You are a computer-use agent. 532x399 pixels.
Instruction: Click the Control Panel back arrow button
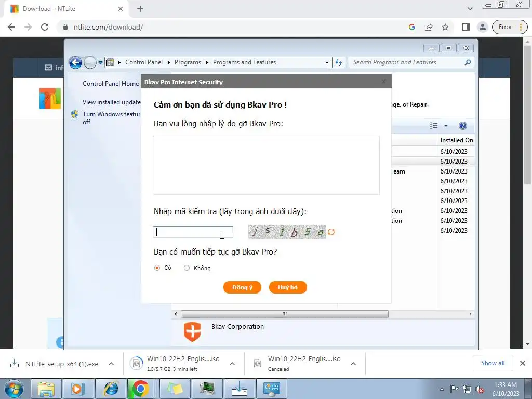tap(75, 62)
